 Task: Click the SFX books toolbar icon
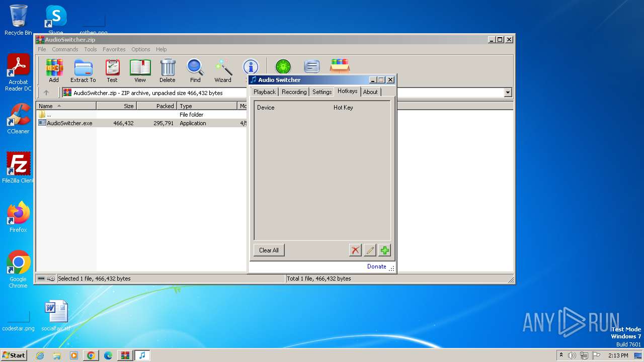point(340,66)
